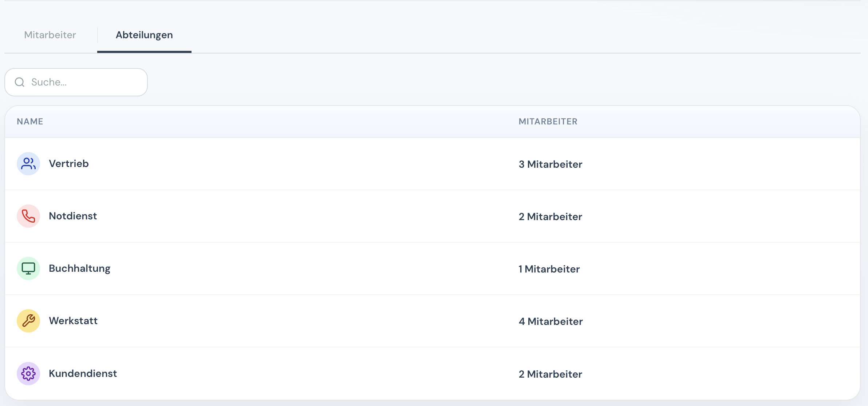
Task: Click the magnifier icon in search box
Action: pos(20,82)
